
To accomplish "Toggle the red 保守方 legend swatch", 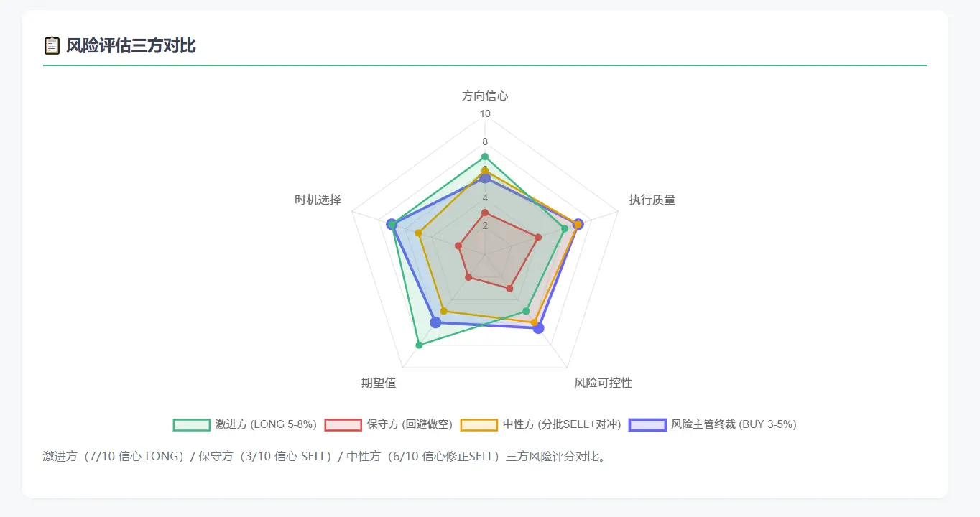I will [x=343, y=424].
